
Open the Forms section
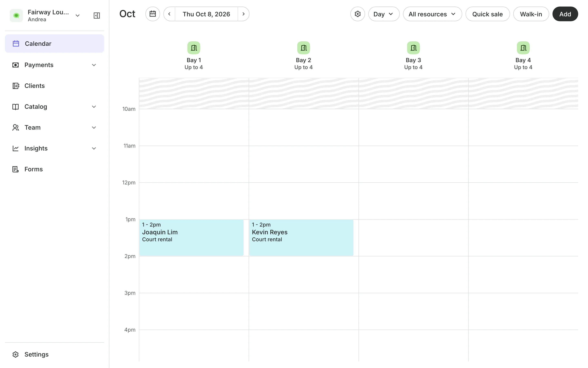click(x=55, y=169)
